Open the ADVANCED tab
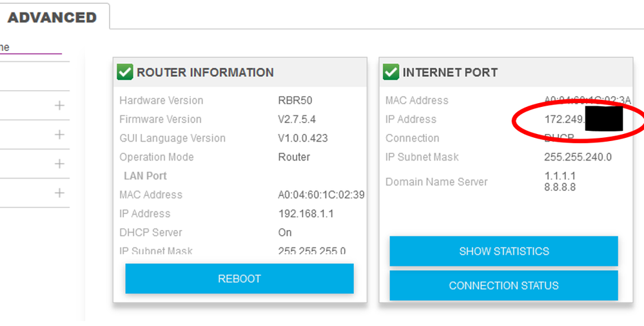The image size is (644, 326). click(52, 17)
